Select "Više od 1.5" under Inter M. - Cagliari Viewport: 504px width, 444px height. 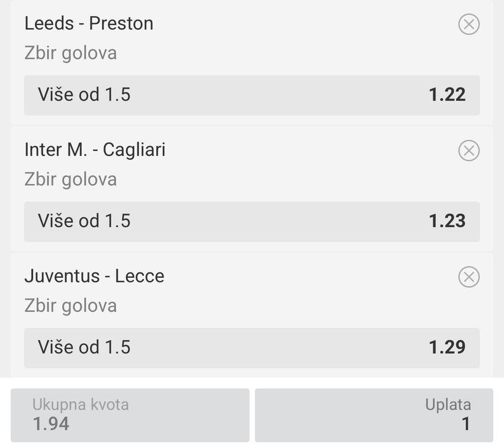[84, 221]
